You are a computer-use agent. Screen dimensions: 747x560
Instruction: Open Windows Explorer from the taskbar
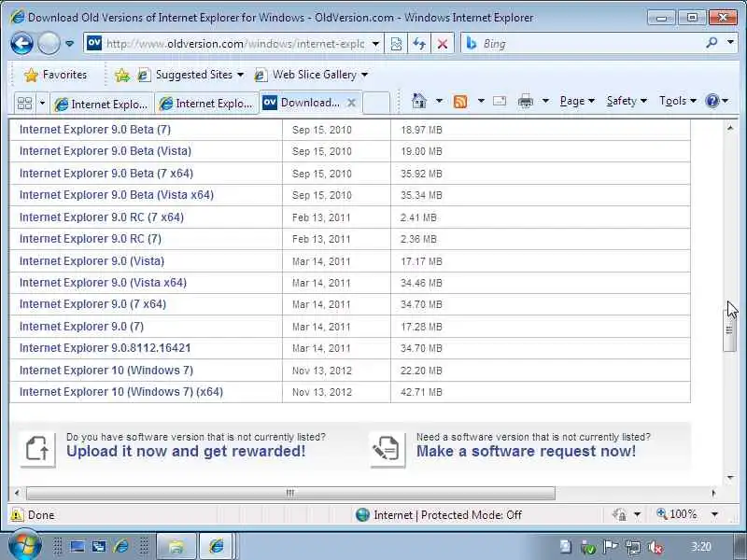tap(176, 546)
